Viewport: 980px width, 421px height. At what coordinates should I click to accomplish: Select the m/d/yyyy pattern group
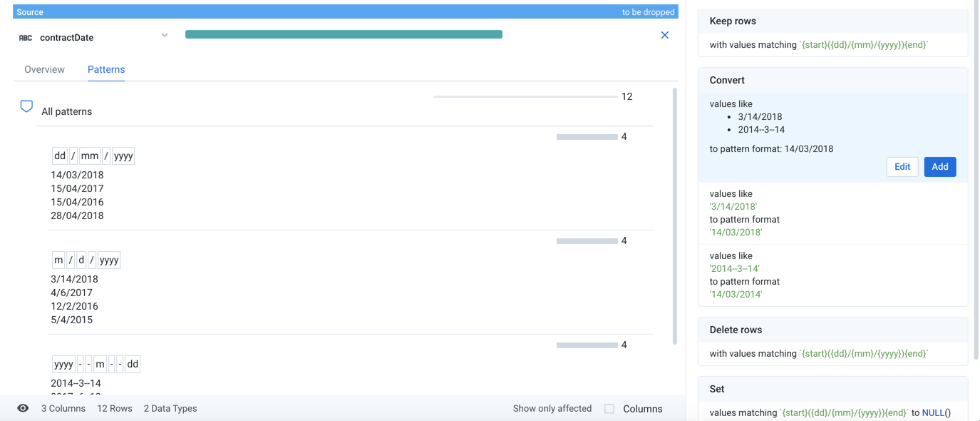point(86,260)
